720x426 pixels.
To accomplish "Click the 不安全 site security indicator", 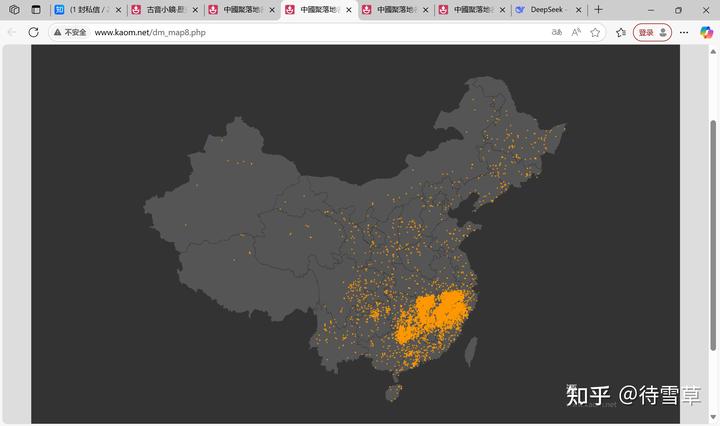I will click(x=70, y=32).
